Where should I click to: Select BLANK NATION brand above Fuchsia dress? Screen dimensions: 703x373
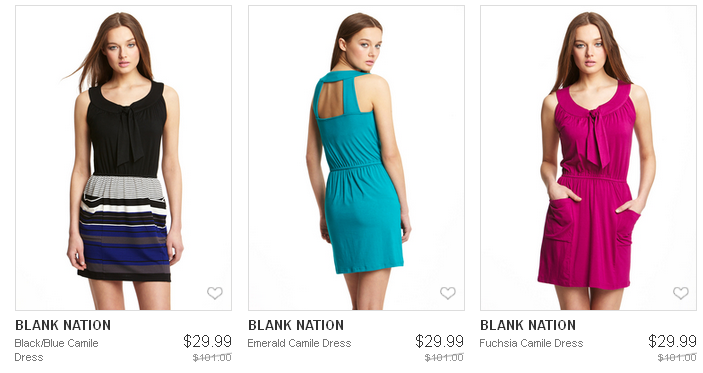[x=528, y=325]
